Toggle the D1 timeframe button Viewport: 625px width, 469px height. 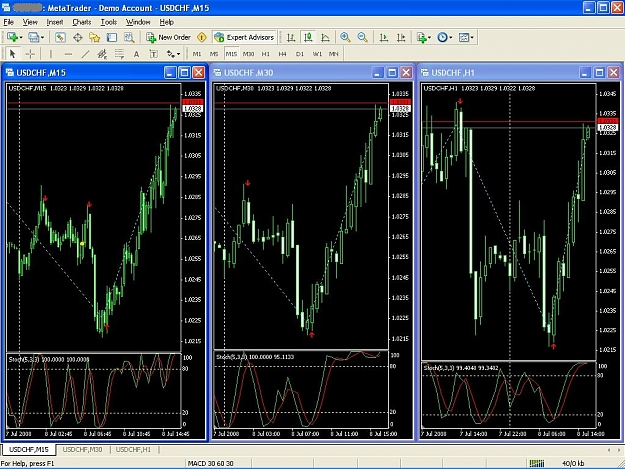pyautogui.click(x=300, y=54)
